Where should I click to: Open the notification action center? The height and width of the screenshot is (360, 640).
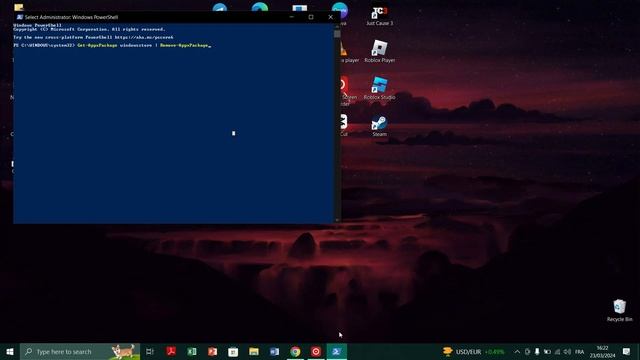(x=627, y=351)
